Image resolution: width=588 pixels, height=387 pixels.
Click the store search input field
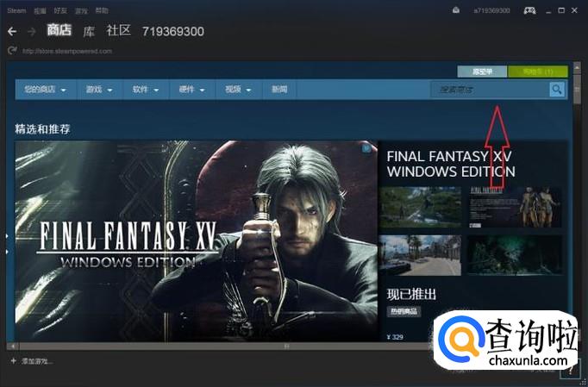coord(490,90)
